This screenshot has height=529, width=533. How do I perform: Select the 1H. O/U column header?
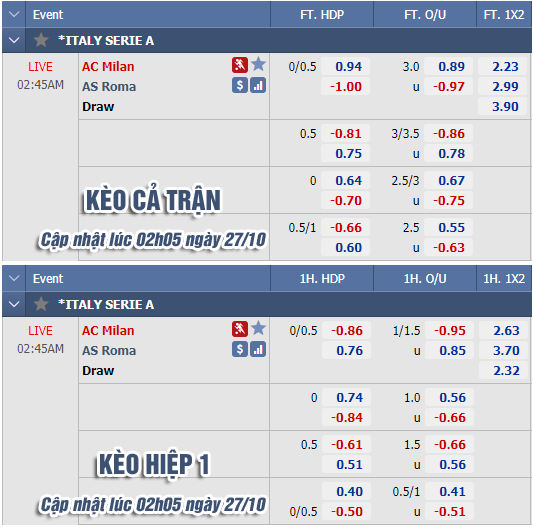tap(425, 279)
